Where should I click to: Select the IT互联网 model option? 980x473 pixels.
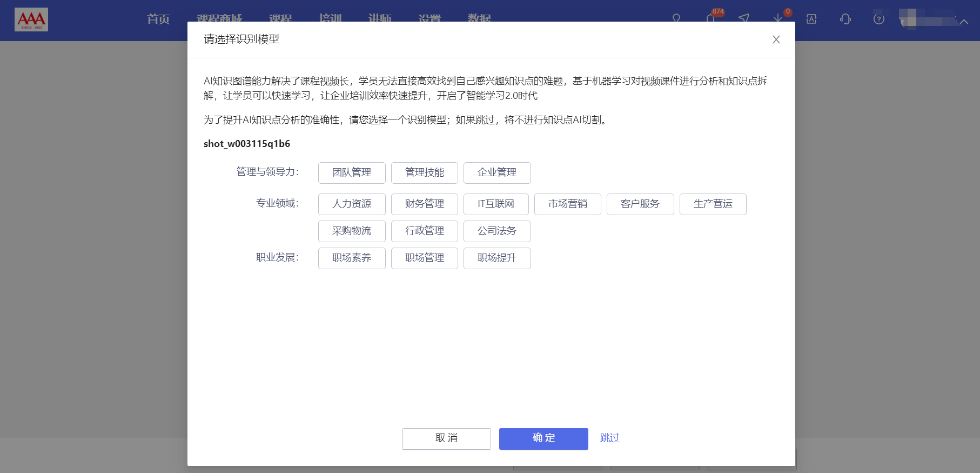[496, 204]
